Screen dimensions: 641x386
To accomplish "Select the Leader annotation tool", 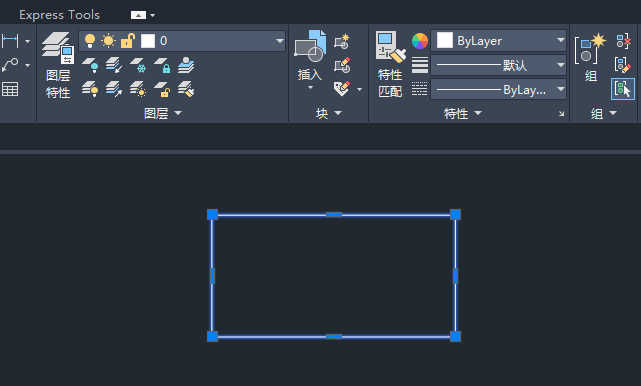I will (10, 65).
